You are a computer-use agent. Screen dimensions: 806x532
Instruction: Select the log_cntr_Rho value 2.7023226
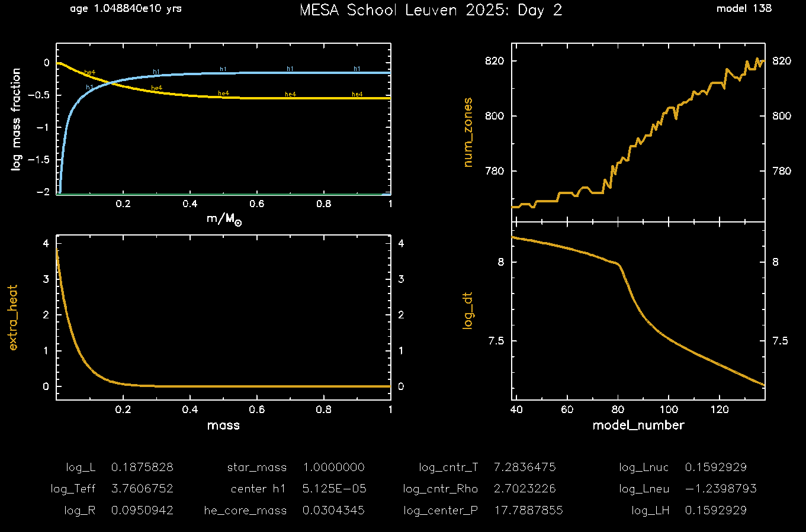525,489
